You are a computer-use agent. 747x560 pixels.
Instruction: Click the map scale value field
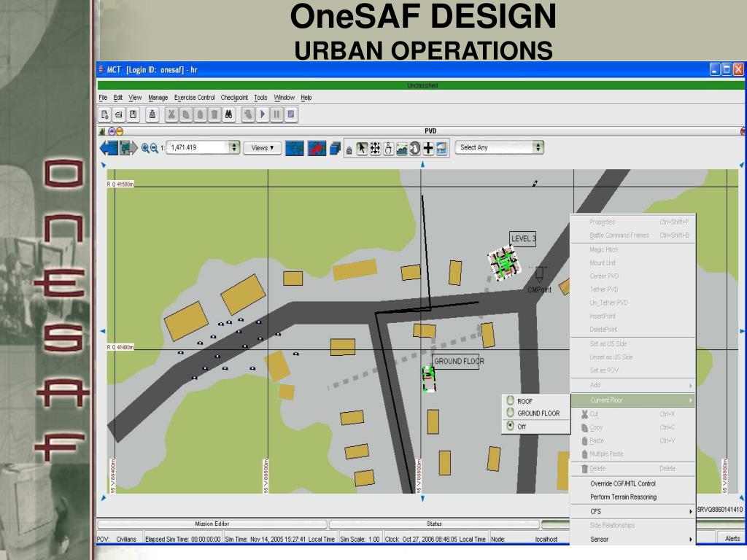pyautogui.click(x=198, y=147)
